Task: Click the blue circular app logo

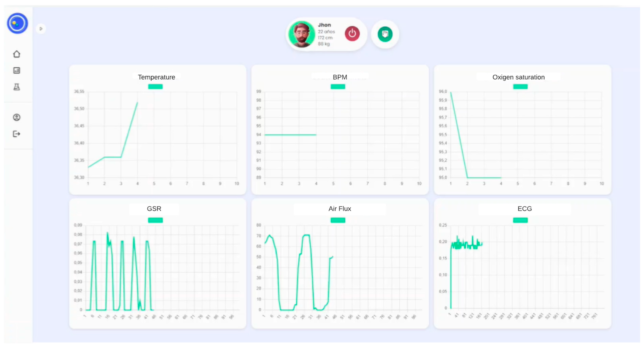Action: point(17,23)
